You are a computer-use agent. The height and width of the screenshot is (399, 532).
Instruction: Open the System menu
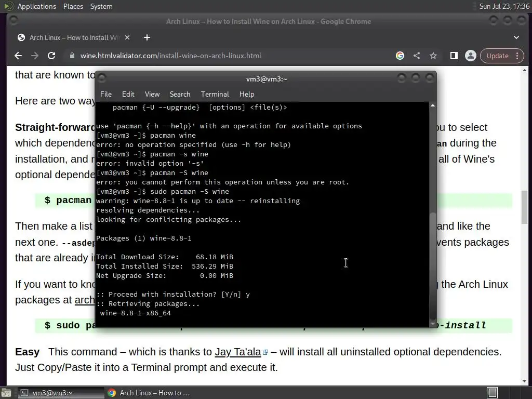point(101,6)
